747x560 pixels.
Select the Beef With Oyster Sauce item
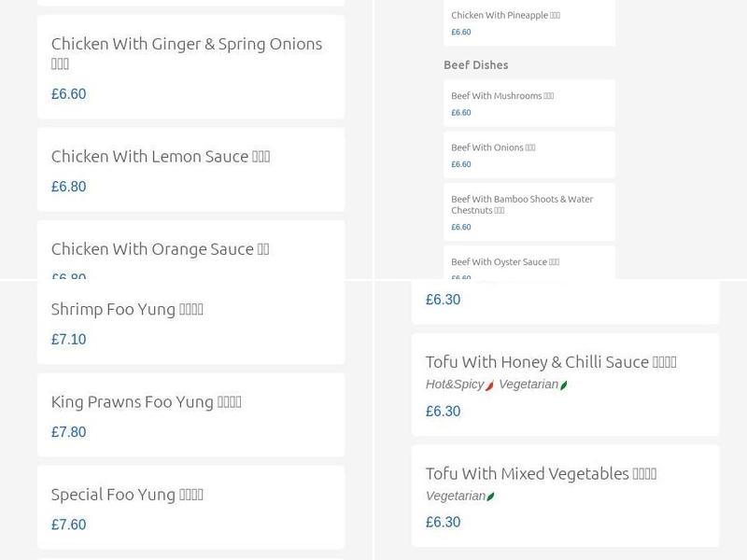click(504, 262)
